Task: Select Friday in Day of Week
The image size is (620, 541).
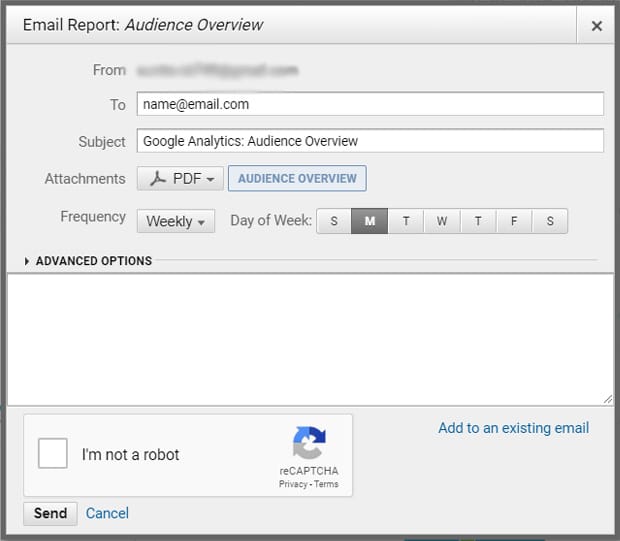Action: point(514,221)
